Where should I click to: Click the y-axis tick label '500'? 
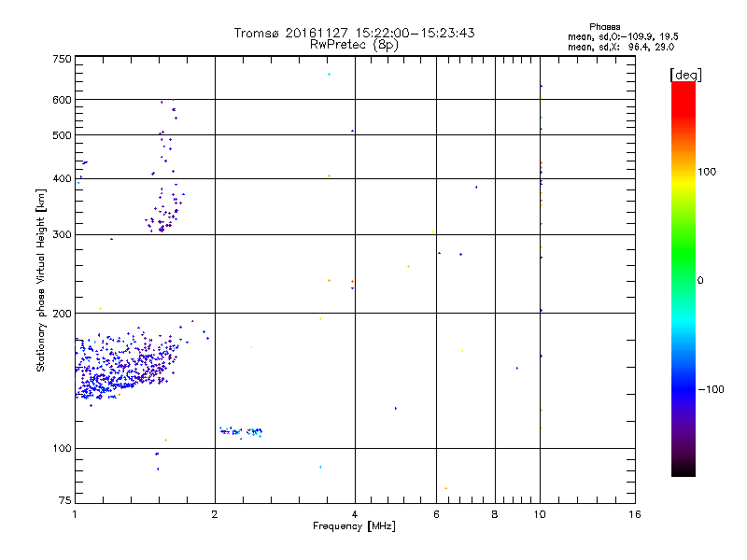coord(62,135)
